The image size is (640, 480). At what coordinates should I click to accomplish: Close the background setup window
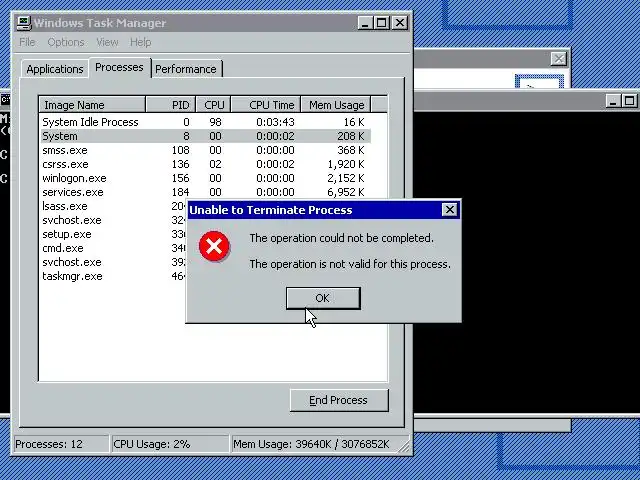558,59
